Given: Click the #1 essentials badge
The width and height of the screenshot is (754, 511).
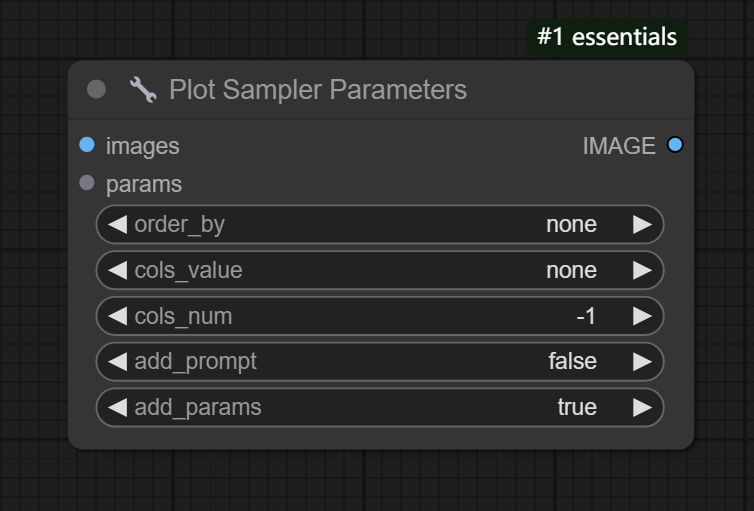Looking at the screenshot, I should pyautogui.click(x=607, y=37).
